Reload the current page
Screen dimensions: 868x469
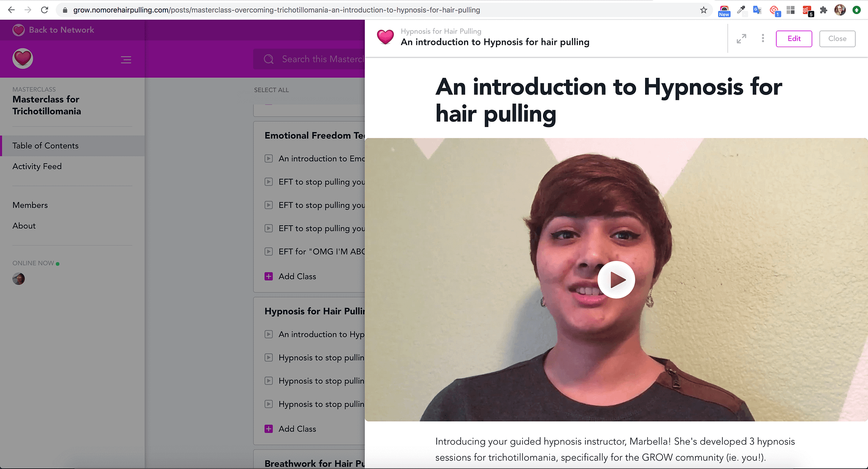pyautogui.click(x=44, y=9)
